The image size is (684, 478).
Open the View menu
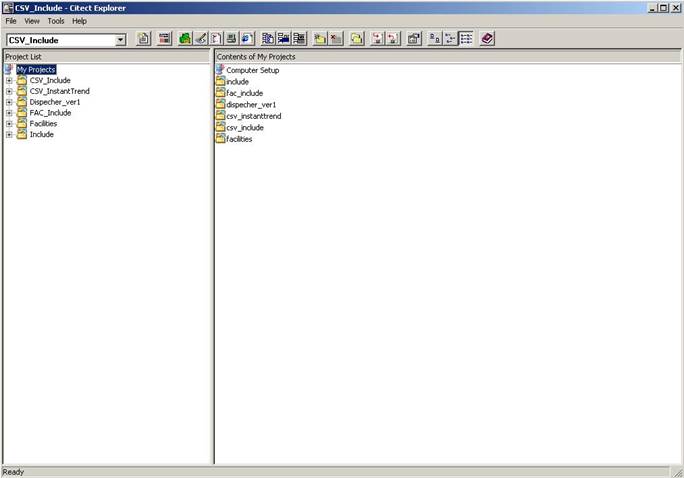[x=32, y=21]
